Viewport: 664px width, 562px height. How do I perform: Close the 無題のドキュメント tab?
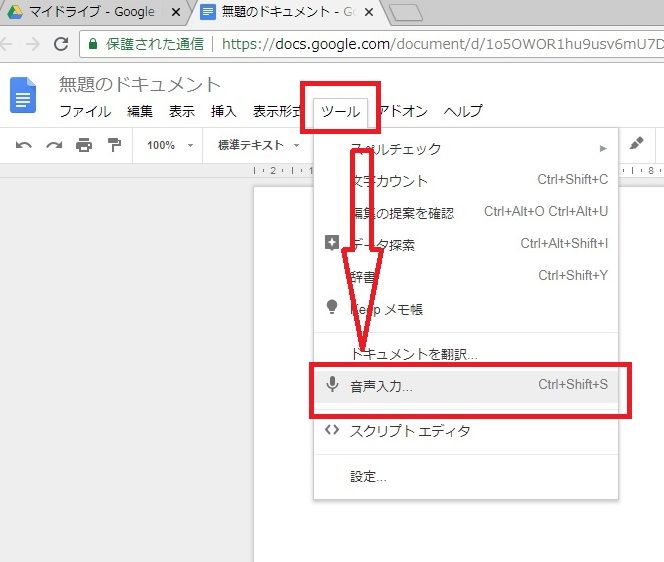pyautogui.click(x=369, y=12)
